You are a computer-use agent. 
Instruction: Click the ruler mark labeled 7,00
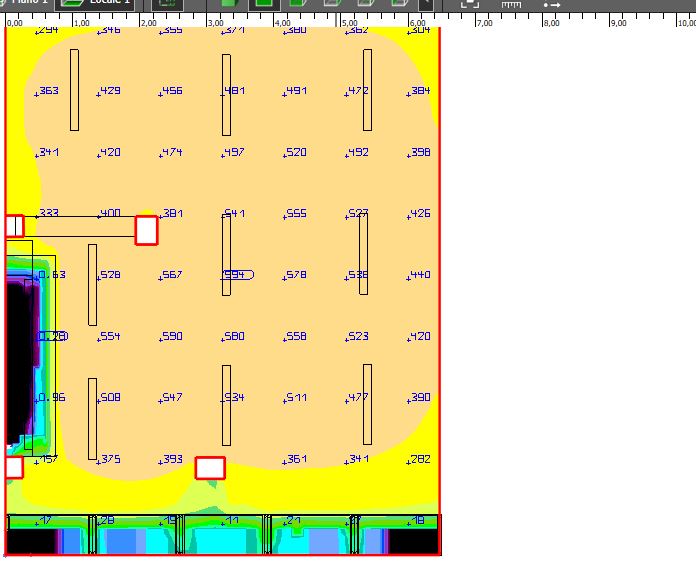pos(485,23)
